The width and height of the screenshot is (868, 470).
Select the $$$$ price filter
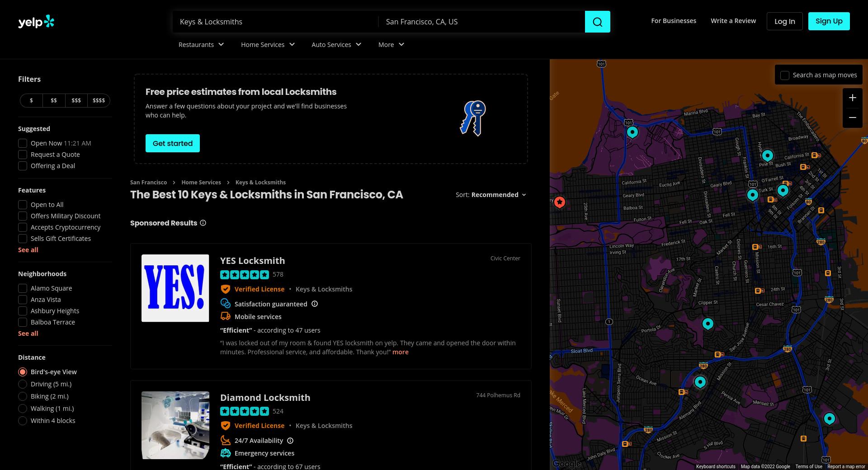(99, 100)
